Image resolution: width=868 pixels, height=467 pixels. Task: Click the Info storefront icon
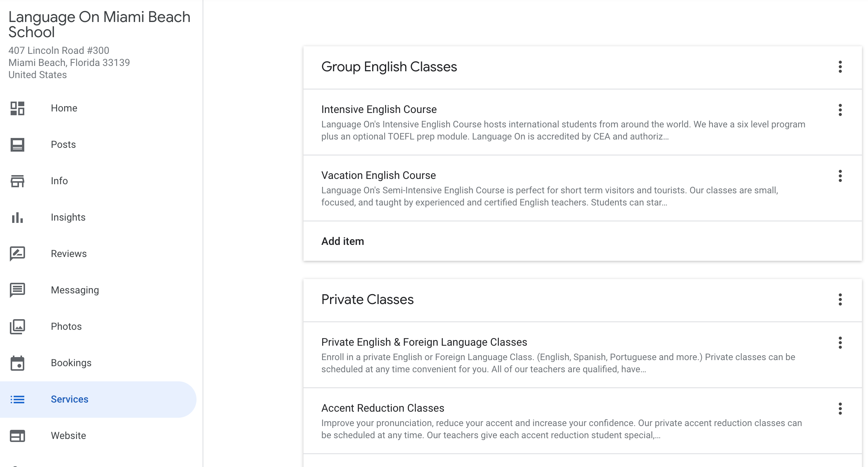point(17,181)
